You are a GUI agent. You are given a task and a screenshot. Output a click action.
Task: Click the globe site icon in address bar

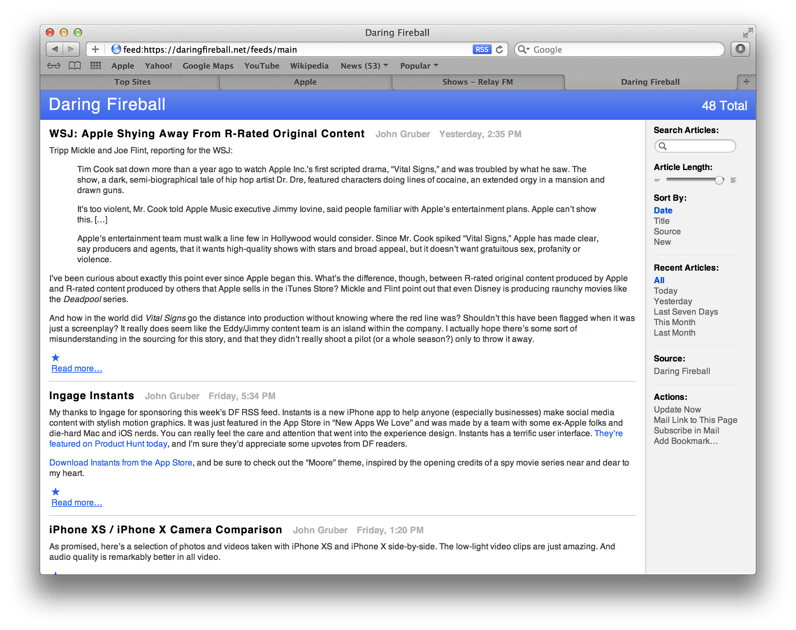(116, 49)
